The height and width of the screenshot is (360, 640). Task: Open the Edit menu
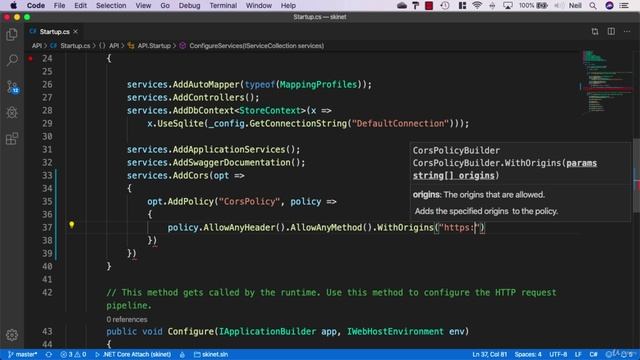[x=80, y=5]
